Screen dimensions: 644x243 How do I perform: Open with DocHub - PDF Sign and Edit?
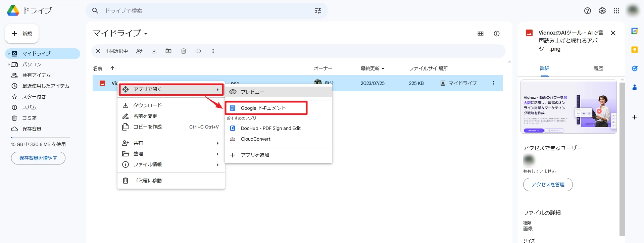[279, 128]
